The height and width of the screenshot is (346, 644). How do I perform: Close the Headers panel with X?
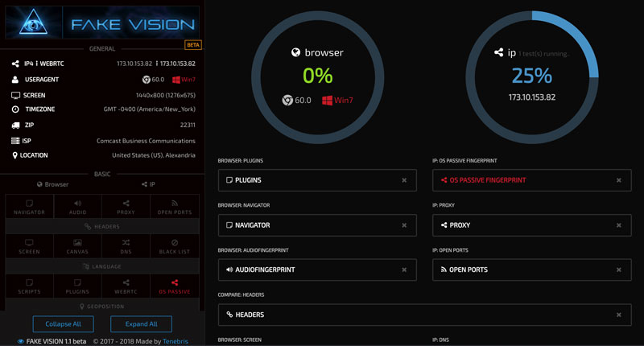(x=618, y=315)
